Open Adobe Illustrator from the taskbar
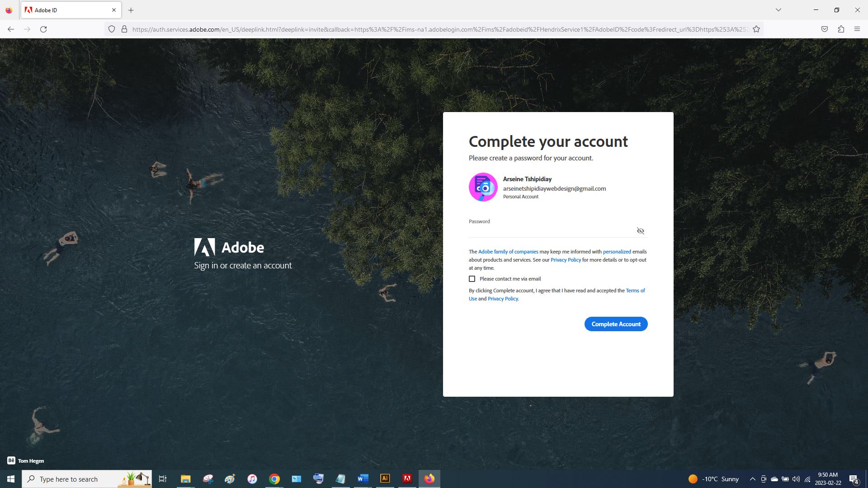 (385, 479)
